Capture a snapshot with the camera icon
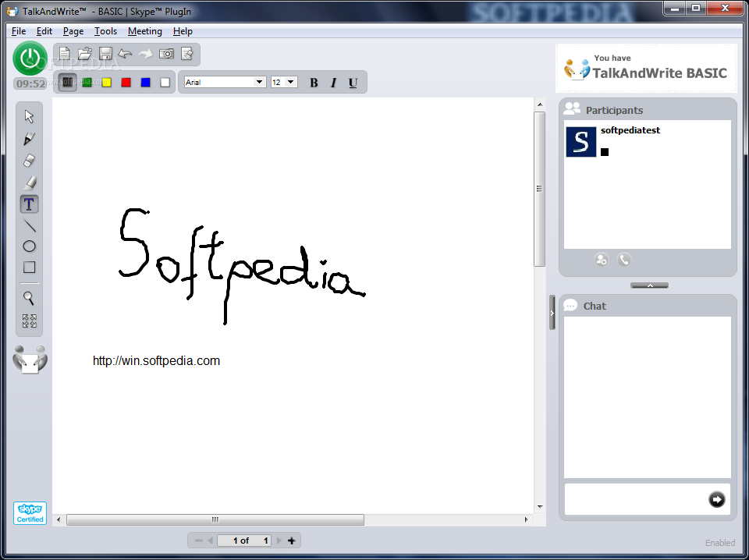The image size is (749, 560). [x=166, y=54]
